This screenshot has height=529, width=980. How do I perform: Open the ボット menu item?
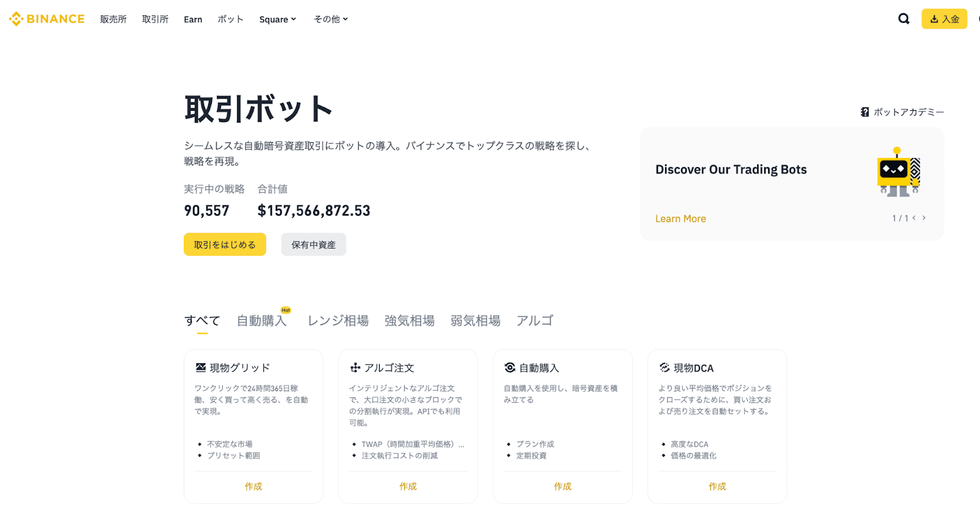231,19
